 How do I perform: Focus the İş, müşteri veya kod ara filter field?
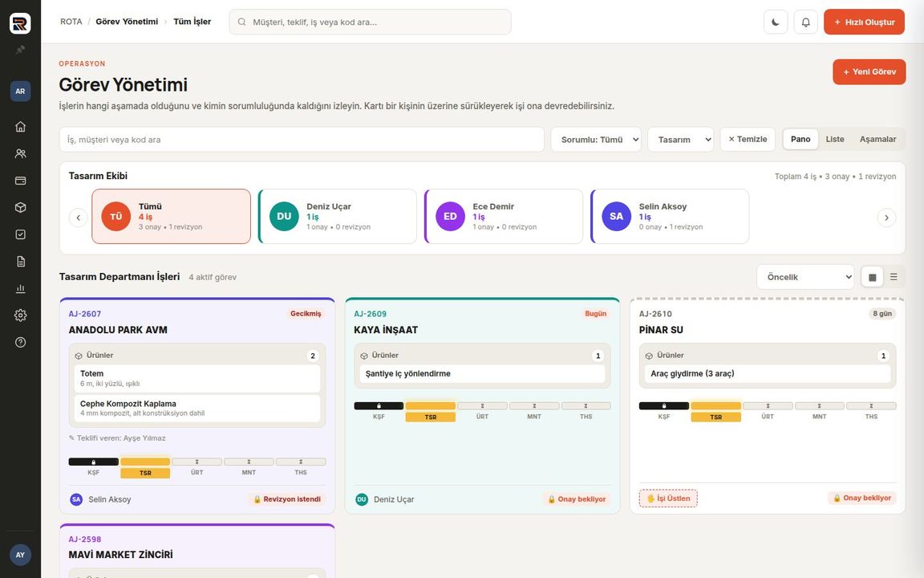(x=302, y=140)
